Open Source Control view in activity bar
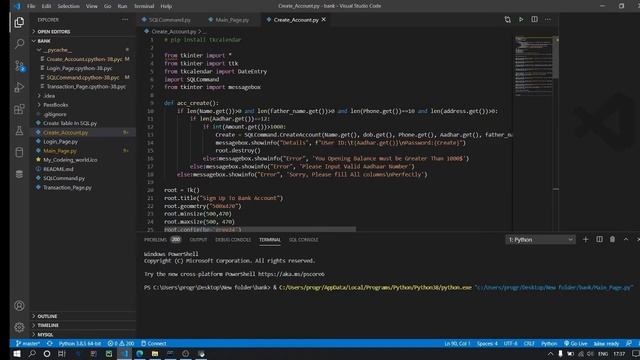This screenshot has width=640, height=360. (x=19, y=65)
